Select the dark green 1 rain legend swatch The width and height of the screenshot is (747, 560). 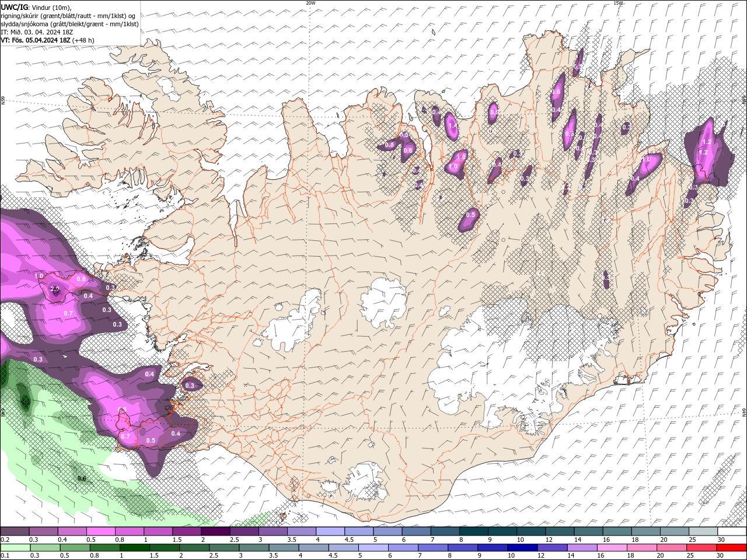(134, 548)
